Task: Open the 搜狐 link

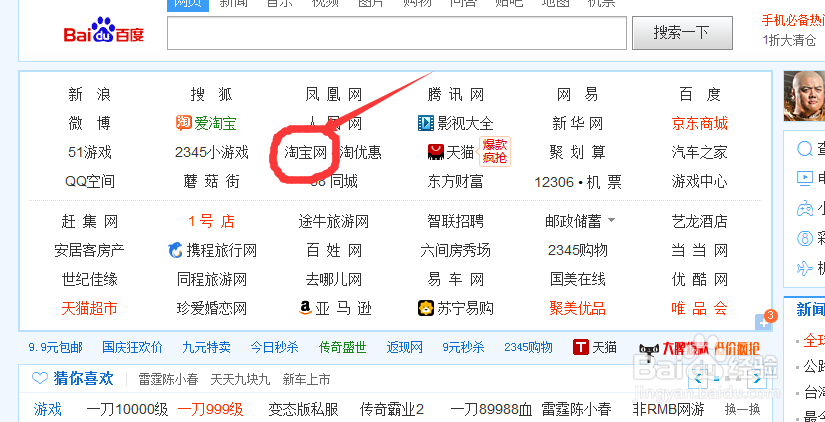Action: click(x=212, y=95)
